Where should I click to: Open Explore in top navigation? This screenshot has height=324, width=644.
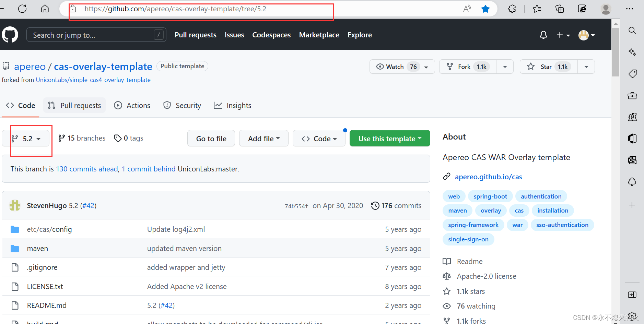(x=360, y=35)
